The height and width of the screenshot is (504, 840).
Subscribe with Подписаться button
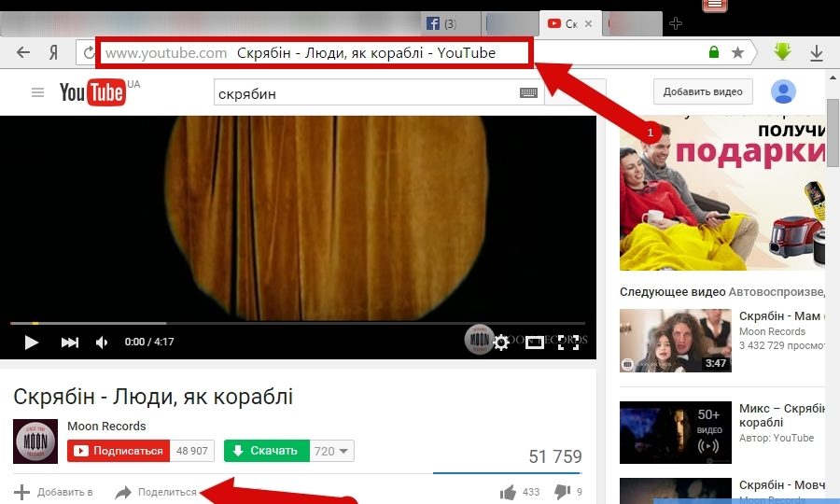click(119, 451)
